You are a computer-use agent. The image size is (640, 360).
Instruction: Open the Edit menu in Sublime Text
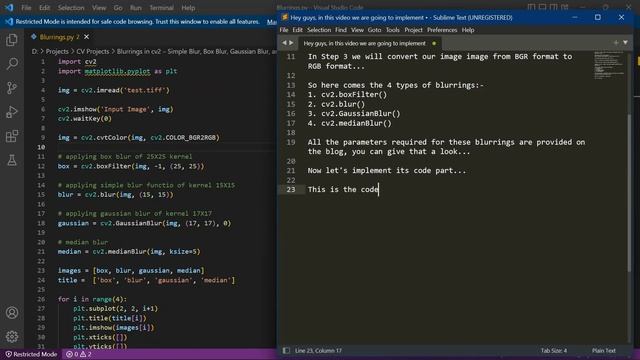pos(298,30)
